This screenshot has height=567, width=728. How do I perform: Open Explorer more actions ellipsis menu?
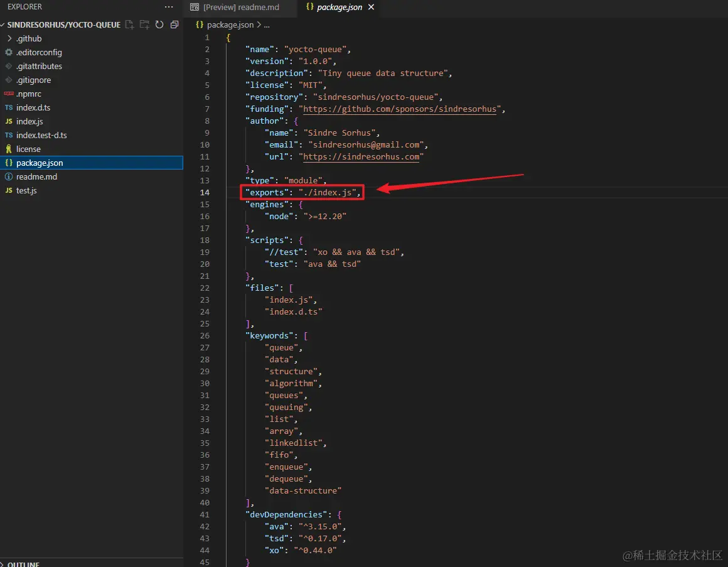[x=169, y=7]
